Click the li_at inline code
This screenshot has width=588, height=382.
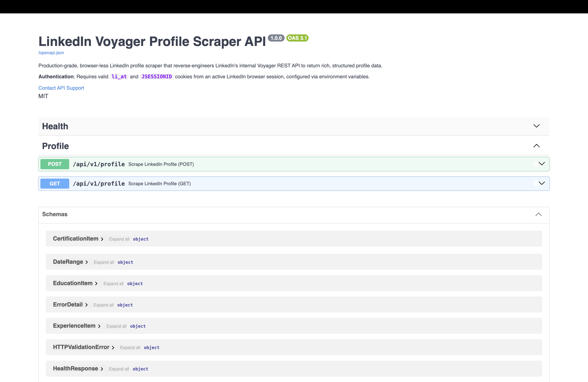pos(119,77)
